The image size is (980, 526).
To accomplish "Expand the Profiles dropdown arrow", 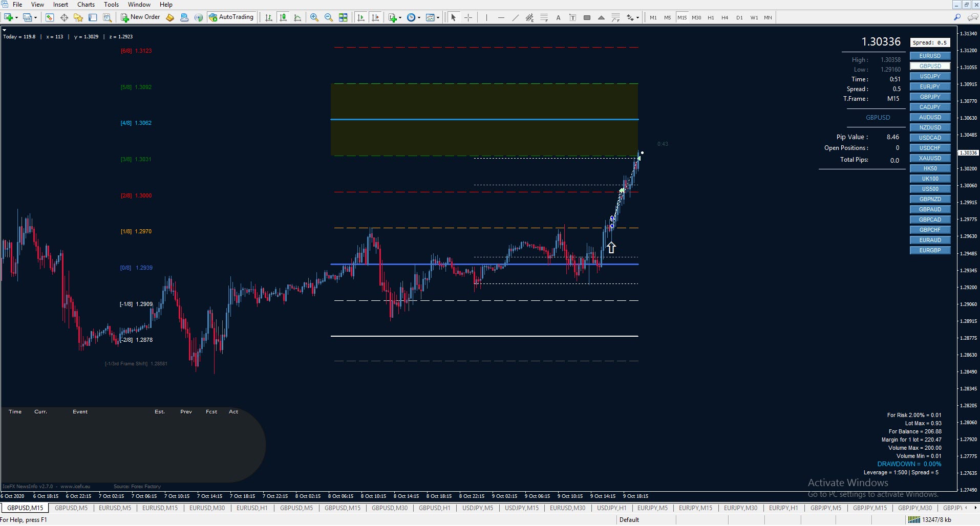I will coord(35,18).
